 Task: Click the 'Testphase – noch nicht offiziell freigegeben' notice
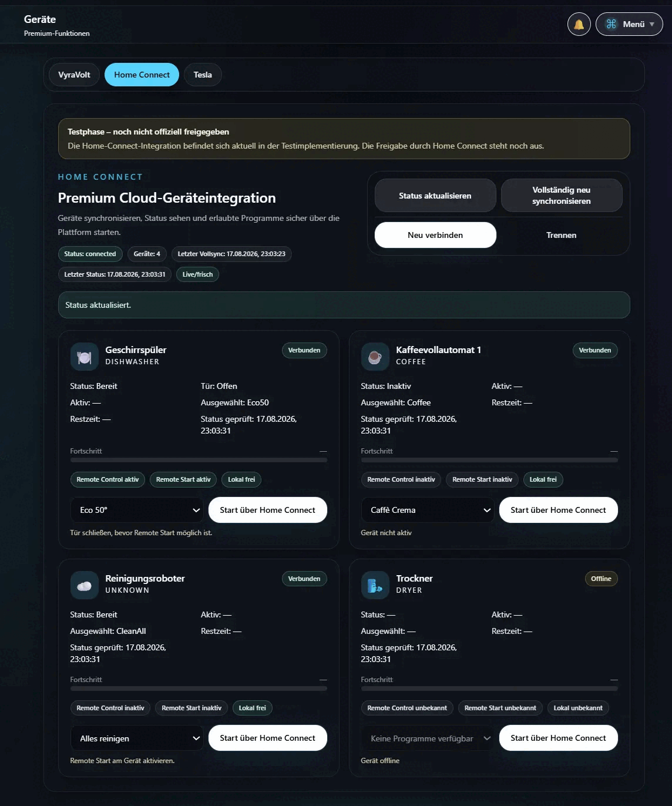344,139
